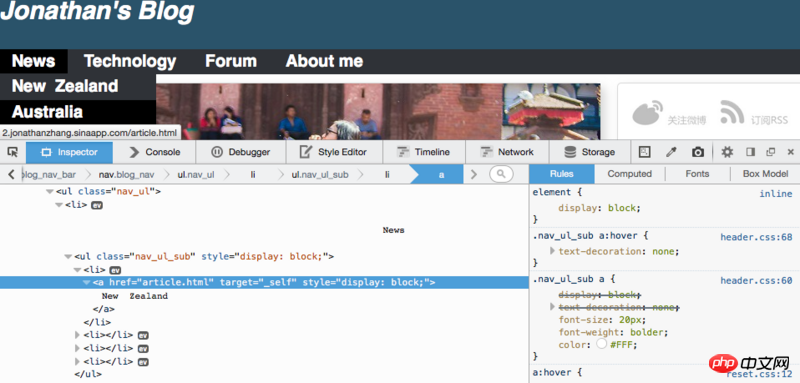The height and width of the screenshot is (383, 800).
Task: Click the font-weight bolder value
Action: point(648,332)
